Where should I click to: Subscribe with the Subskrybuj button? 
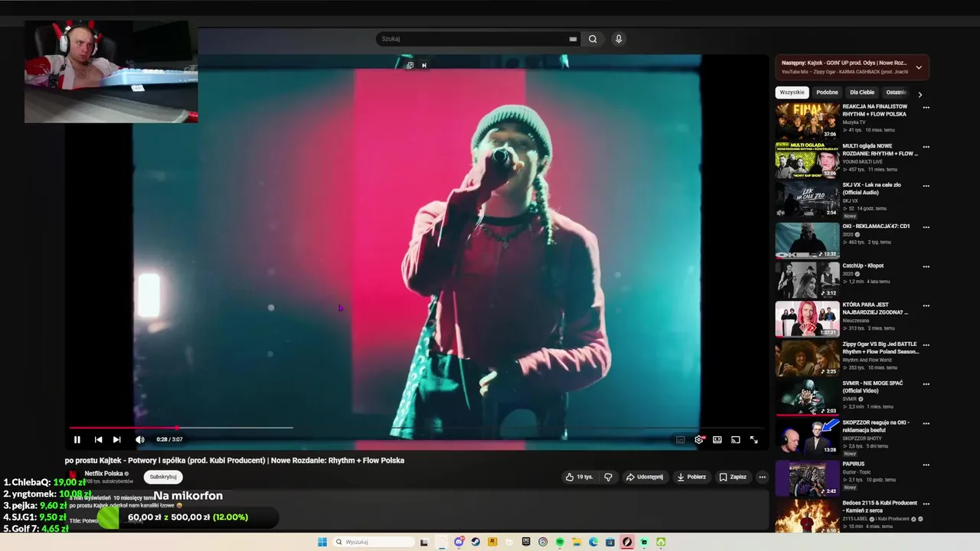(x=163, y=477)
